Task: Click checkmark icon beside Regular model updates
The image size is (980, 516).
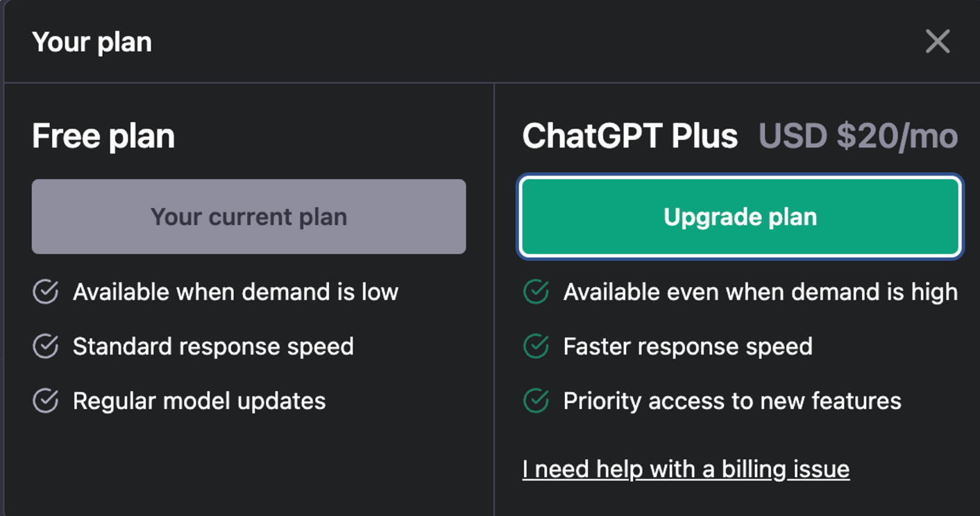Action: click(x=46, y=400)
